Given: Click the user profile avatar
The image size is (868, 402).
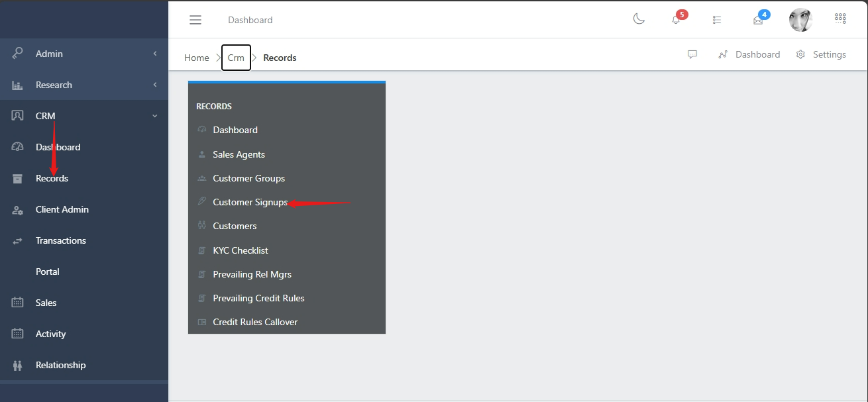Looking at the screenshot, I should [800, 19].
